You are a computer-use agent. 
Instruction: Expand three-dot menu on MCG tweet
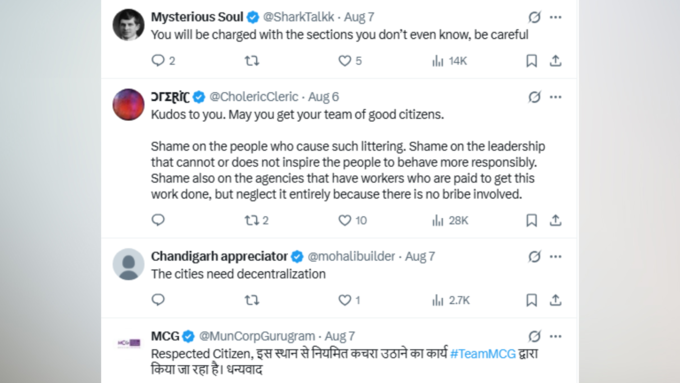click(x=556, y=337)
